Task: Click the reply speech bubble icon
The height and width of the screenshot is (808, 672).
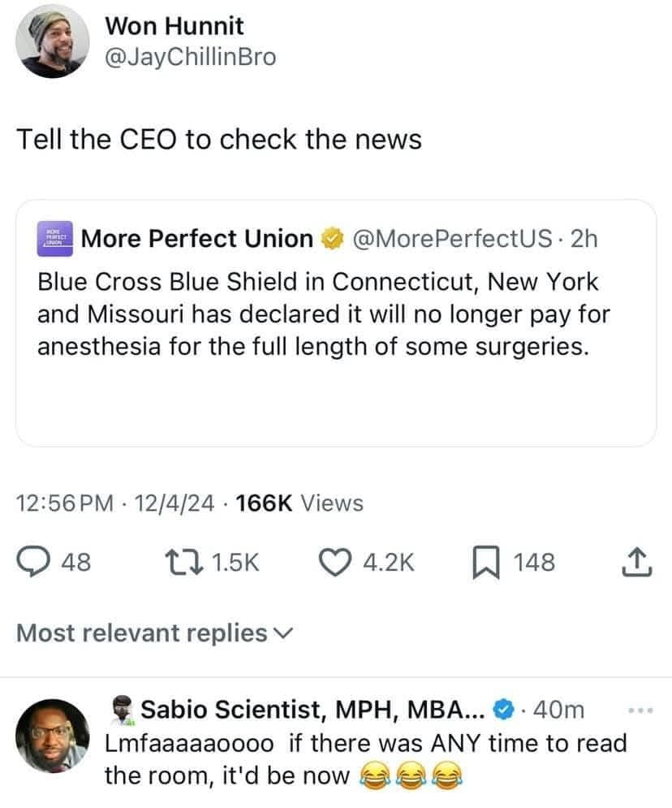Action: click(x=34, y=562)
